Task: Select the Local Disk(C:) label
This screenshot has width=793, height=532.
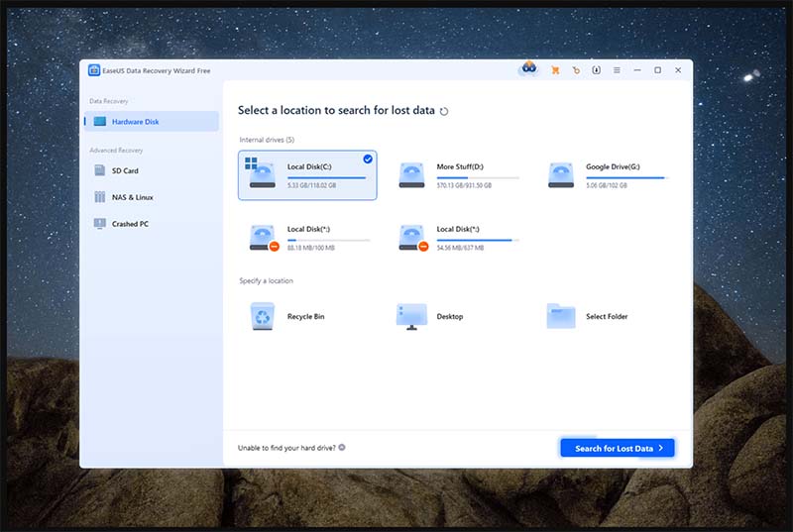Action: pos(309,166)
